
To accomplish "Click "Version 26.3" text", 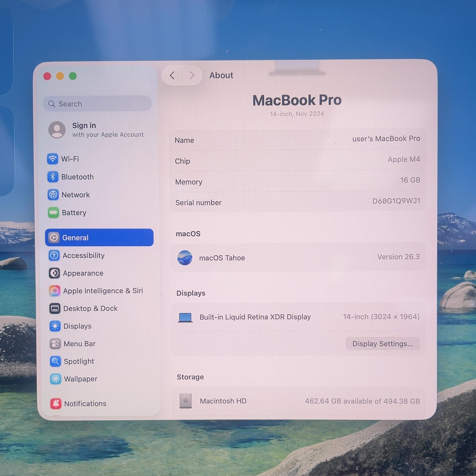I will (399, 257).
